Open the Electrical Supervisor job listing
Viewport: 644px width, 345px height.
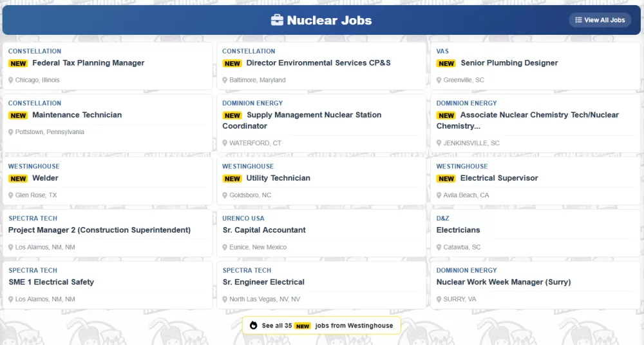pyautogui.click(x=499, y=178)
